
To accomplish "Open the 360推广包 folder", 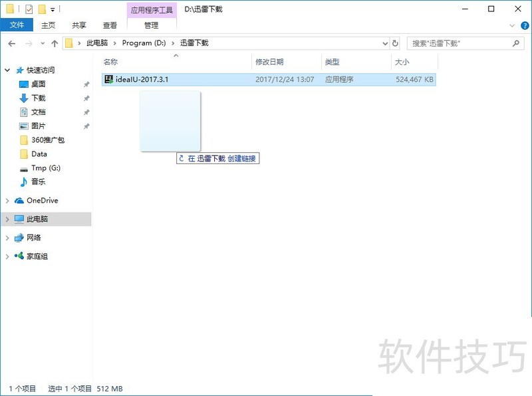I will click(x=48, y=140).
